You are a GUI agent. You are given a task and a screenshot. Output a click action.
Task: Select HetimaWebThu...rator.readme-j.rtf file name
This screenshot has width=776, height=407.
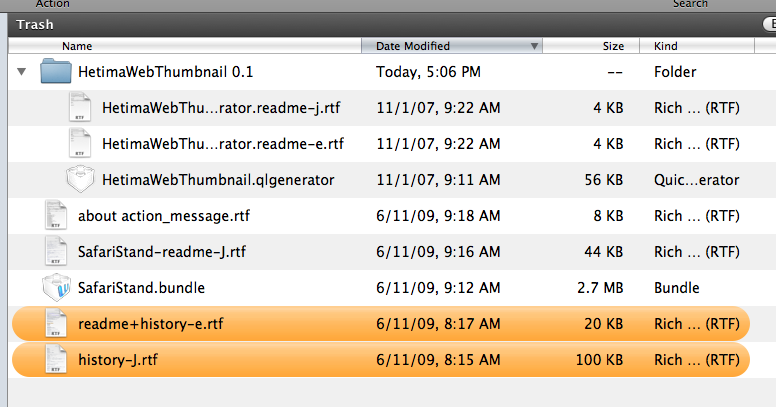coord(221,108)
